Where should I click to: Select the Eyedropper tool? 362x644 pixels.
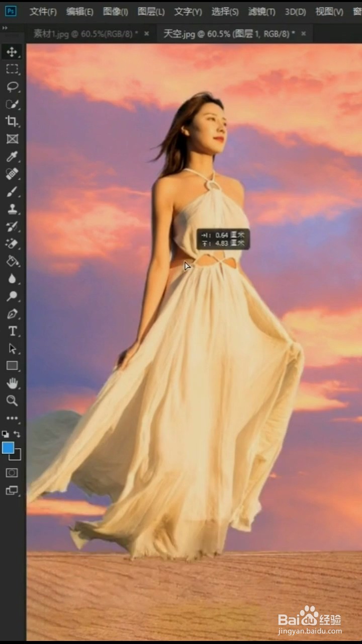coord(12,156)
